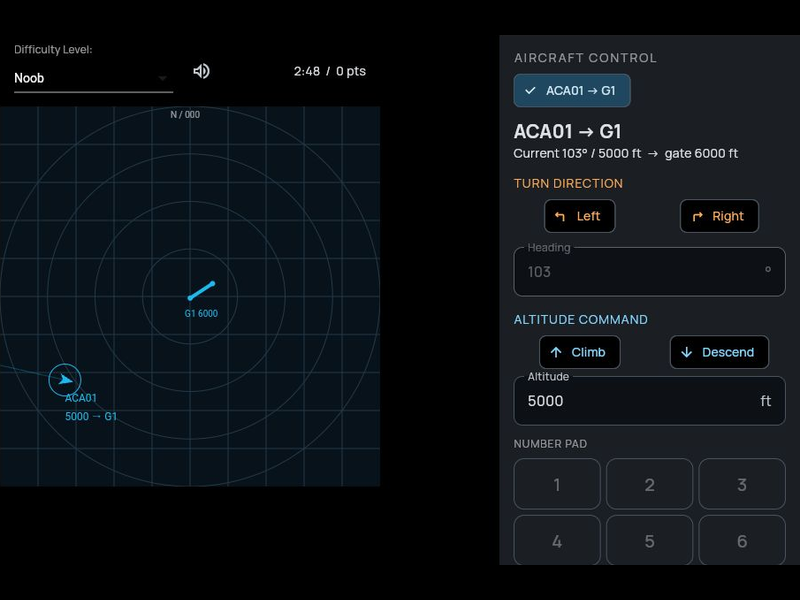The height and width of the screenshot is (600, 800).
Task: Tap number pad key 5
Action: coord(649,540)
